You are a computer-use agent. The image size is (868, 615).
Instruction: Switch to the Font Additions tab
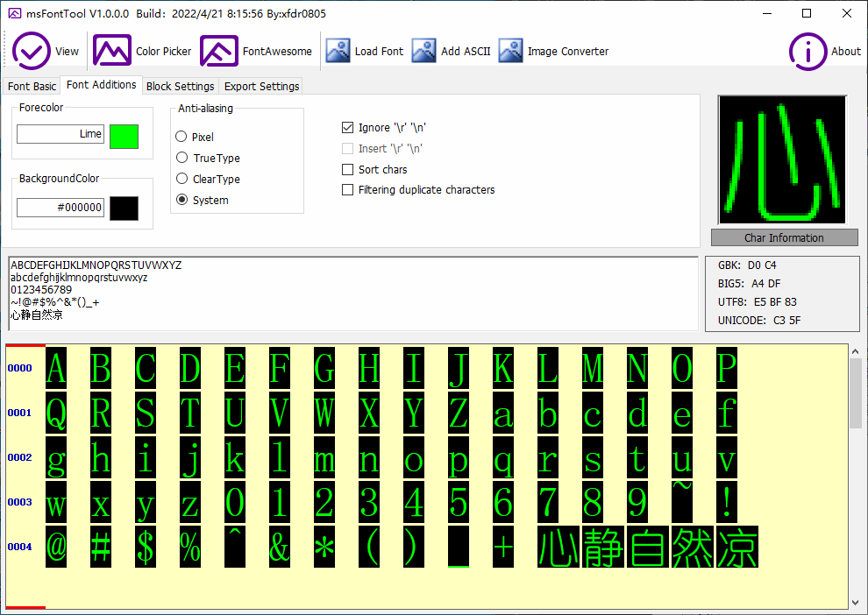point(102,85)
